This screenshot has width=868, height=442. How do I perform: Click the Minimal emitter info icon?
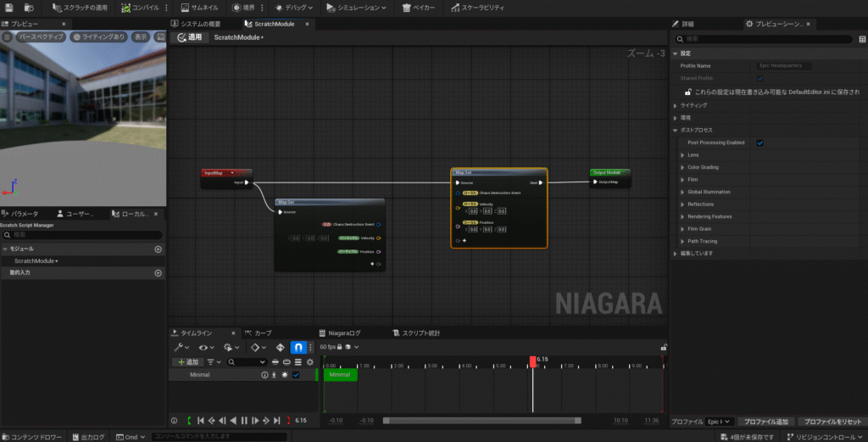(264, 375)
